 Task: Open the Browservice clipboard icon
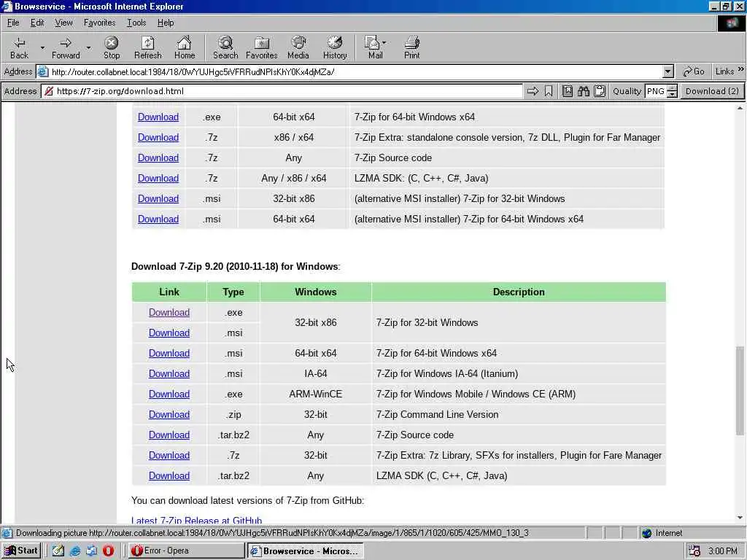[600, 91]
